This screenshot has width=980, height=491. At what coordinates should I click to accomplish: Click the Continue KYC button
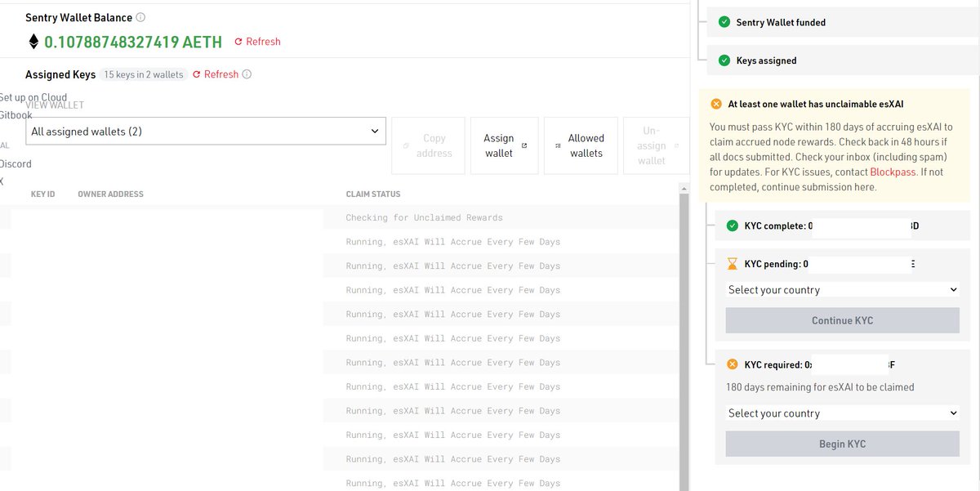[x=842, y=320]
